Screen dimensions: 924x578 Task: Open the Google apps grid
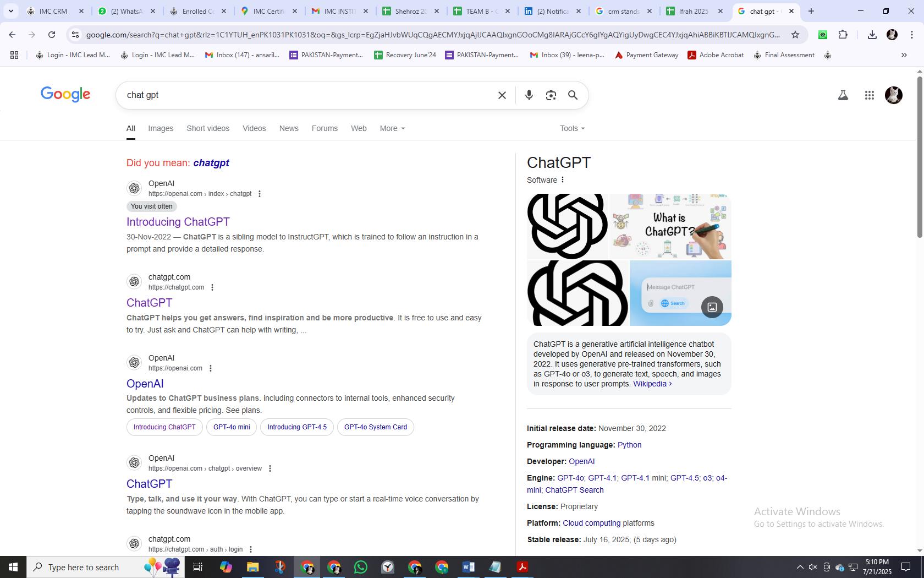click(869, 95)
